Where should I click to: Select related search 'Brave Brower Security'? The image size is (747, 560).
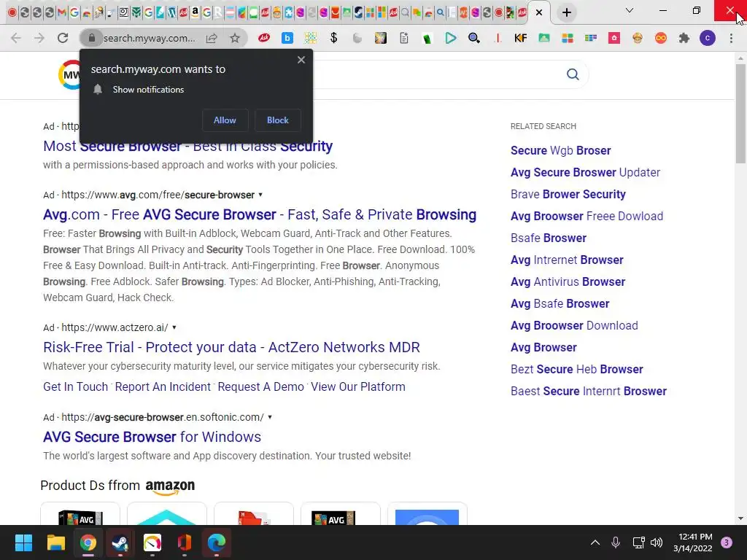point(568,194)
